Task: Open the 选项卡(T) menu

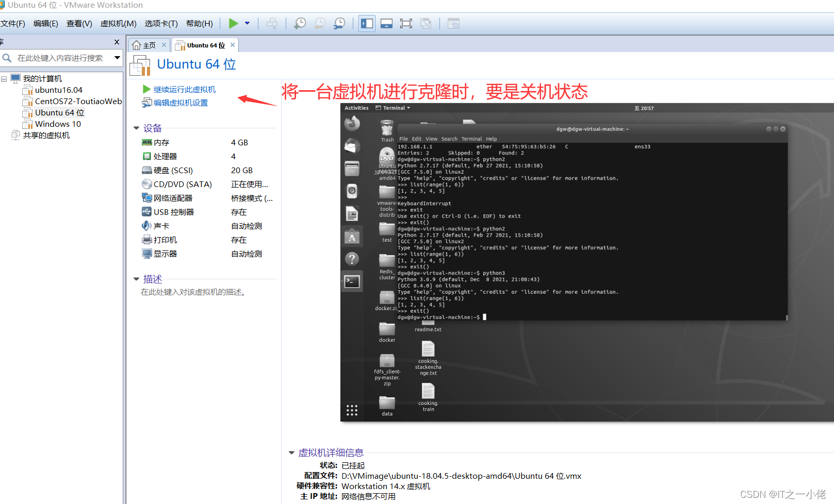Action: point(161,23)
